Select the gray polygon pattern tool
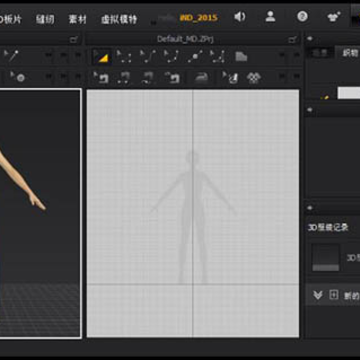This screenshot has width=360, height=360. [x=241, y=57]
